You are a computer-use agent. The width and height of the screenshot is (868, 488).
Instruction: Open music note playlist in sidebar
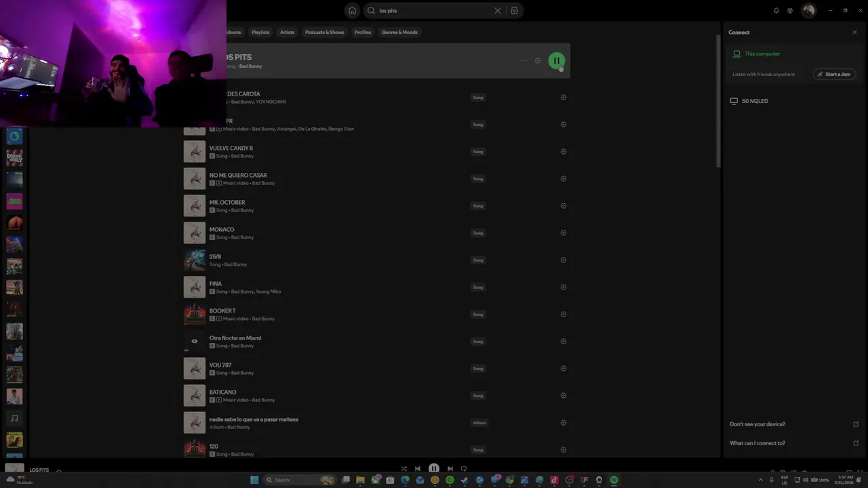(14, 418)
